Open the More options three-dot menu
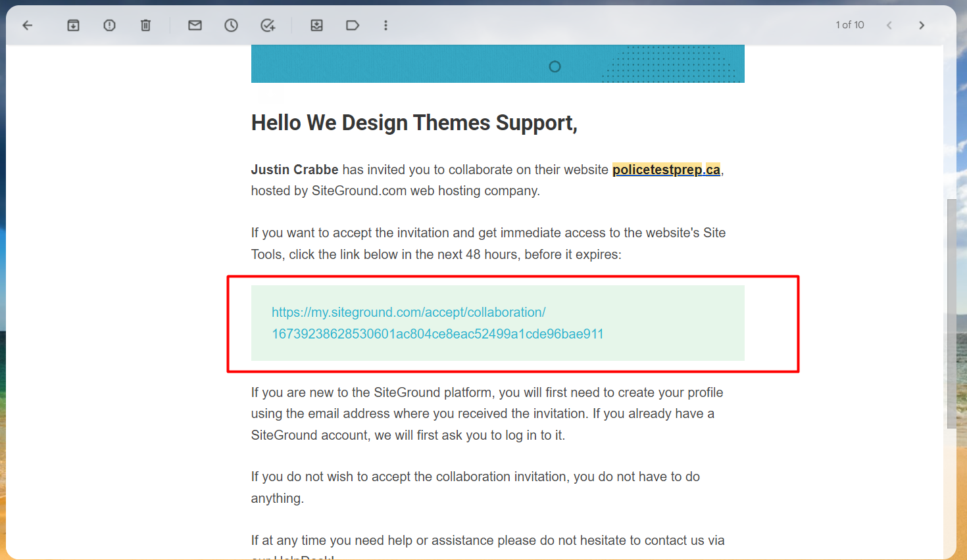967x560 pixels. (385, 26)
